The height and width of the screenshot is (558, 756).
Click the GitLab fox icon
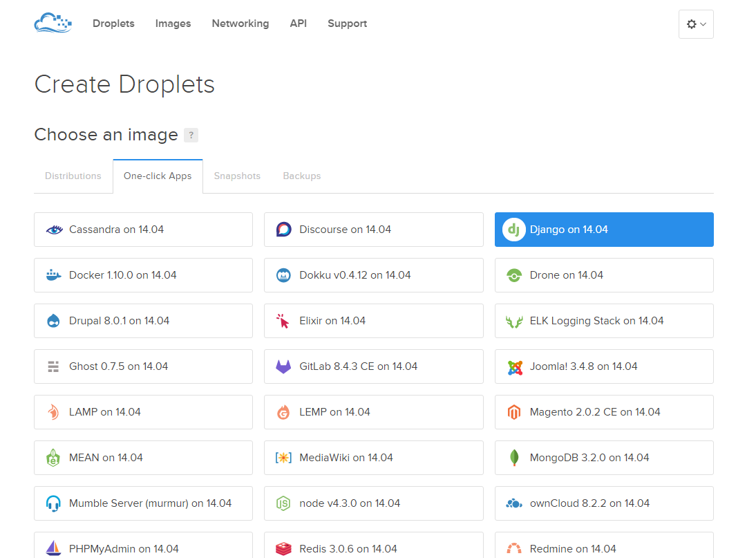pyautogui.click(x=283, y=366)
